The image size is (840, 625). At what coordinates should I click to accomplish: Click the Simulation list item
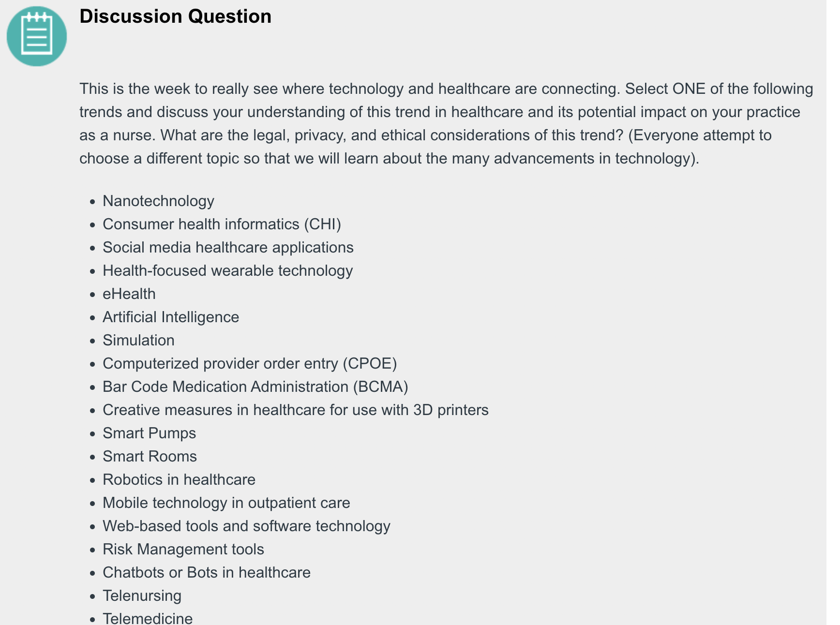pos(138,341)
